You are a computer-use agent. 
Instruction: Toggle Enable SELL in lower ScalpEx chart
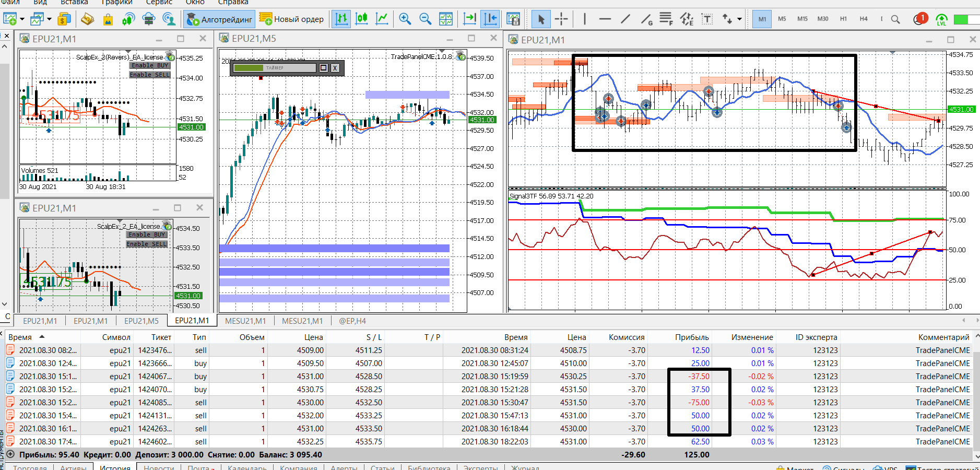pos(147,244)
